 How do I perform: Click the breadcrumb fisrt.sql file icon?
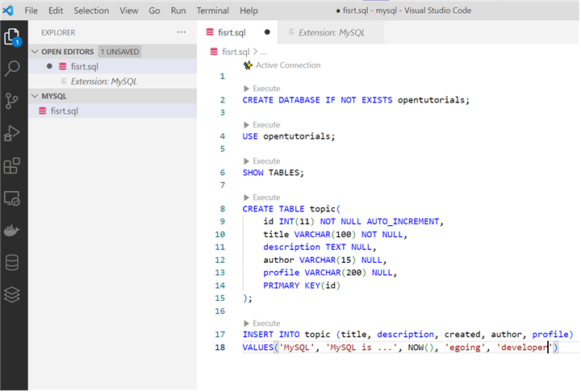pyautogui.click(x=214, y=52)
